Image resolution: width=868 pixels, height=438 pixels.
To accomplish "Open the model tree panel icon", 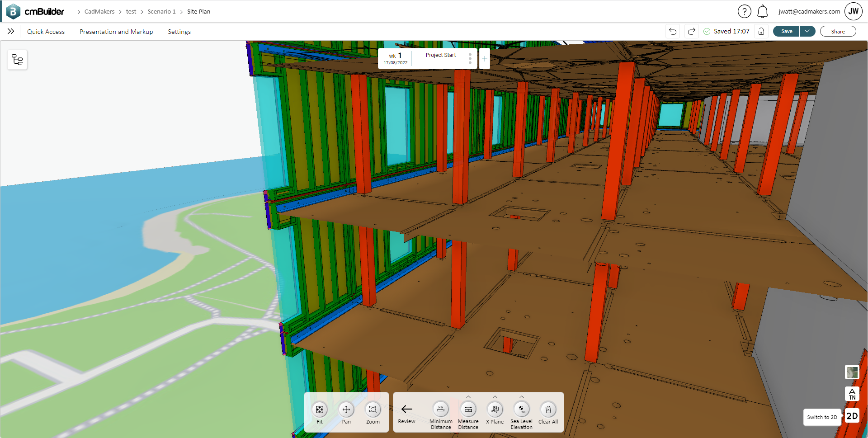I will click(x=17, y=60).
